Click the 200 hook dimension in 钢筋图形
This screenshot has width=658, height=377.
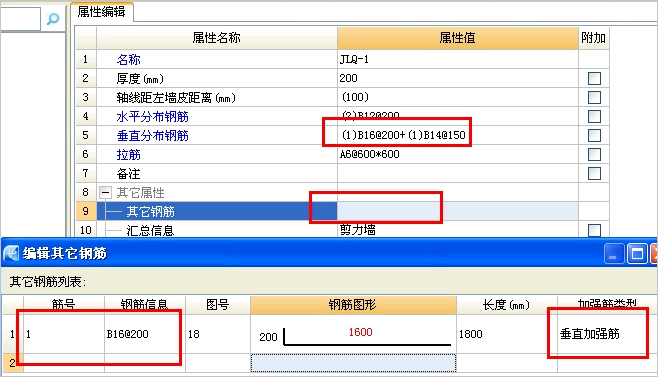point(268,337)
